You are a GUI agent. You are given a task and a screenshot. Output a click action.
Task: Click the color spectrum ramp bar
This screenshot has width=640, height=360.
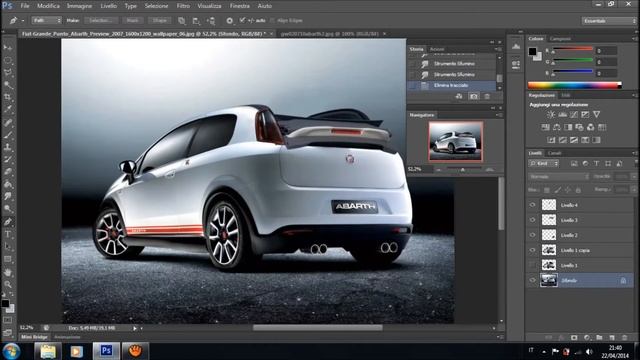[574, 85]
